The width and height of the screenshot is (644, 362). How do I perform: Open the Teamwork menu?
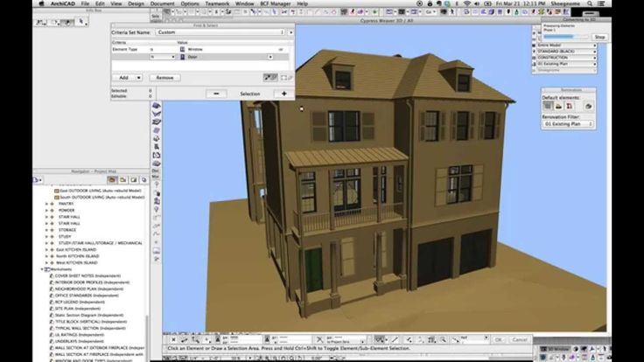(217, 3)
